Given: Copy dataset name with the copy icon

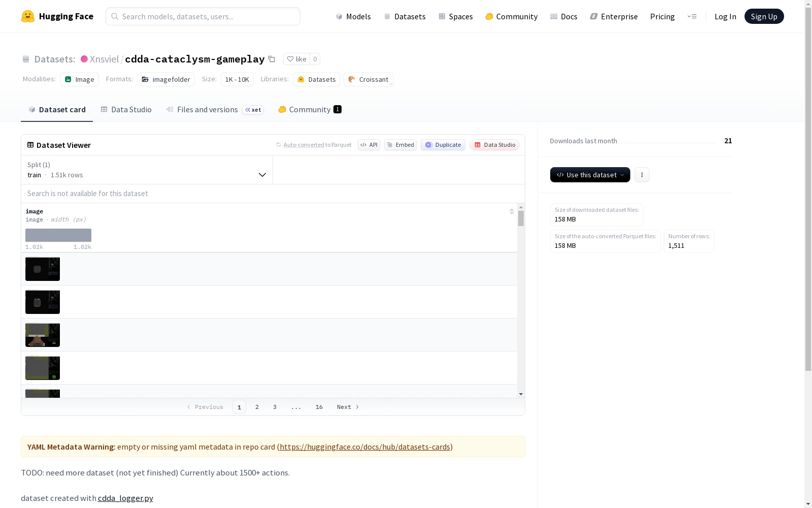Looking at the screenshot, I should click(x=272, y=59).
